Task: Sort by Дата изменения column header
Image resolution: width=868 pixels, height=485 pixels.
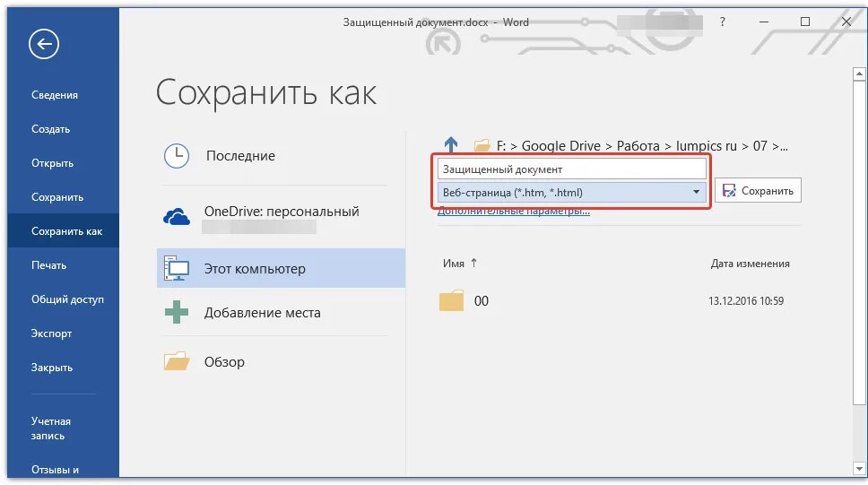Action: tap(751, 264)
